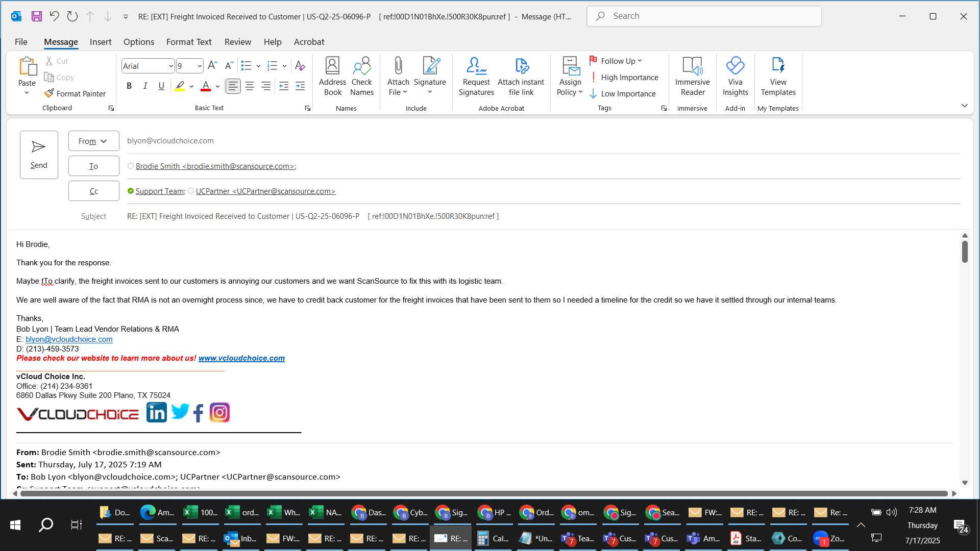Run Check Names
The image size is (980, 551).
[362, 77]
